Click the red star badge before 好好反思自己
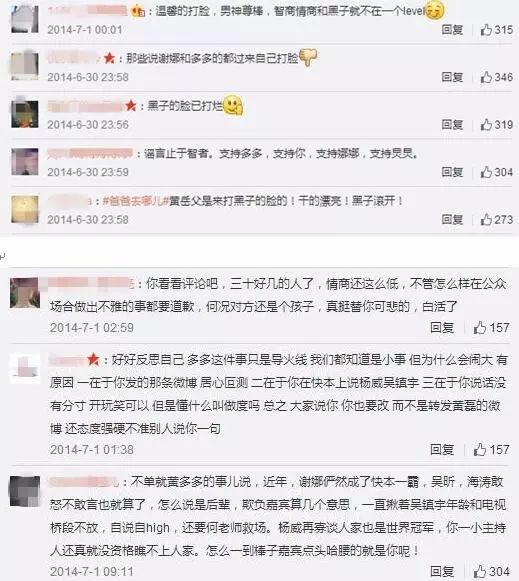Viewport: 519px width, 581px height. point(93,359)
